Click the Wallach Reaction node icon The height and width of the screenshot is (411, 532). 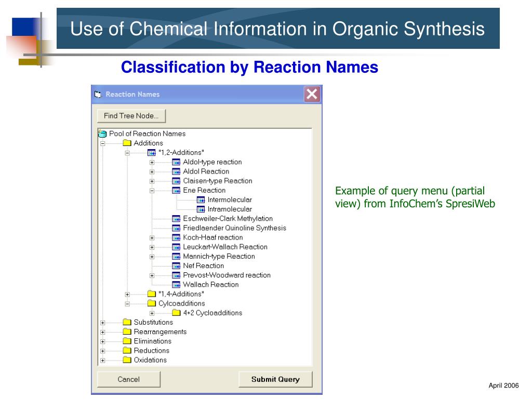[176, 284]
